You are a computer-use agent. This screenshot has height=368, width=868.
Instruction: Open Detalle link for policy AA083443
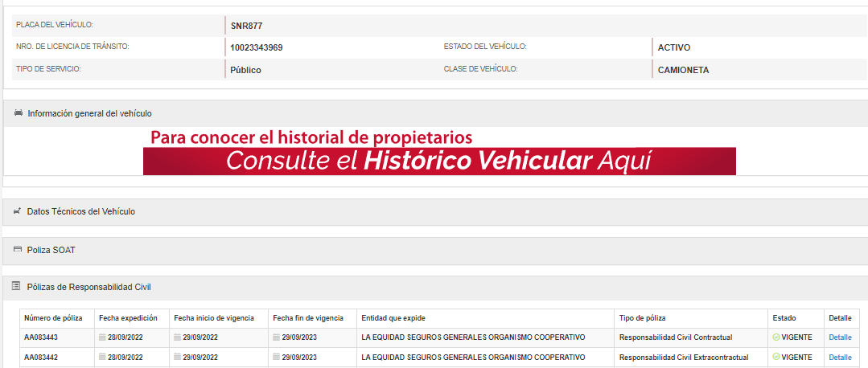coord(840,337)
